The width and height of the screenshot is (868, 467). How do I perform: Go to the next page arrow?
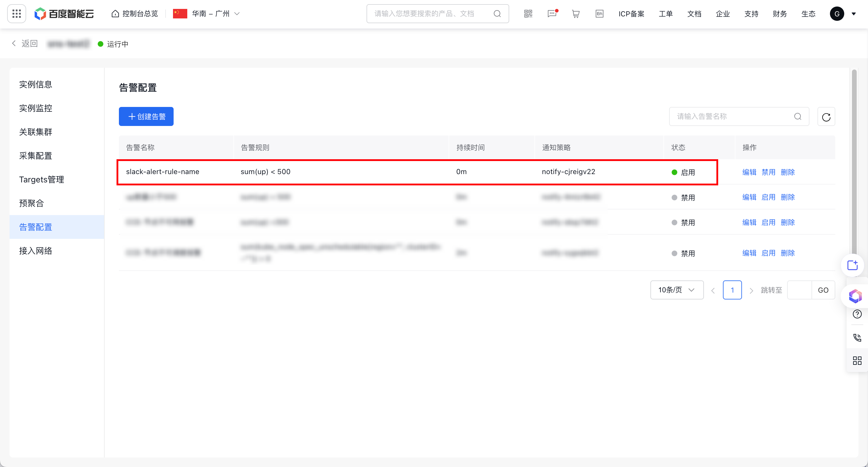pyautogui.click(x=751, y=290)
